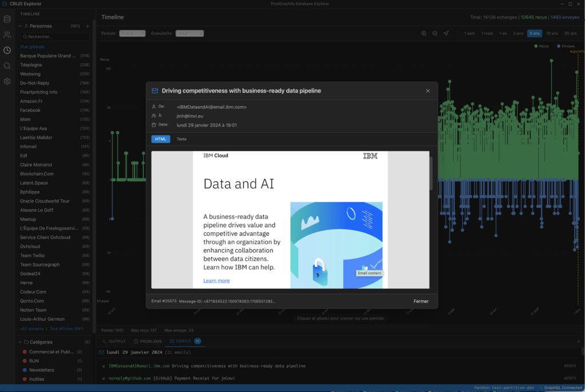Switch to the PROBLEMS tab

click(x=147, y=341)
